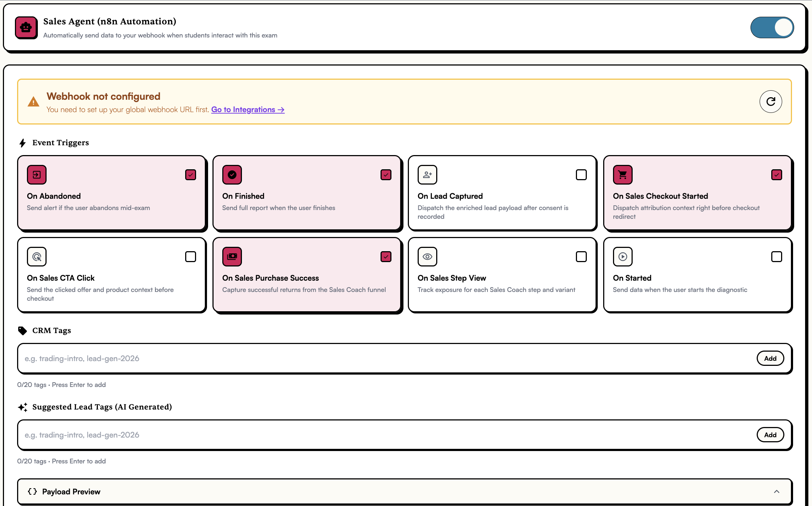The height and width of the screenshot is (506, 812).
Task: Uncheck the On Finished trigger
Action: 386,175
